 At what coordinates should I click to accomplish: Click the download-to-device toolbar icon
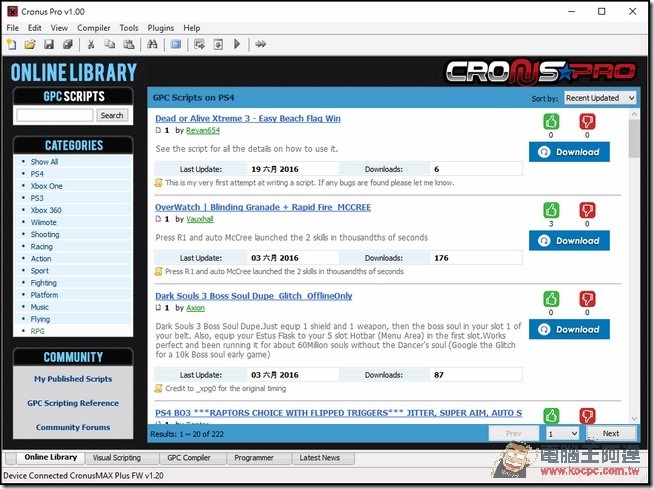pyautogui.click(x=218, y=44)
